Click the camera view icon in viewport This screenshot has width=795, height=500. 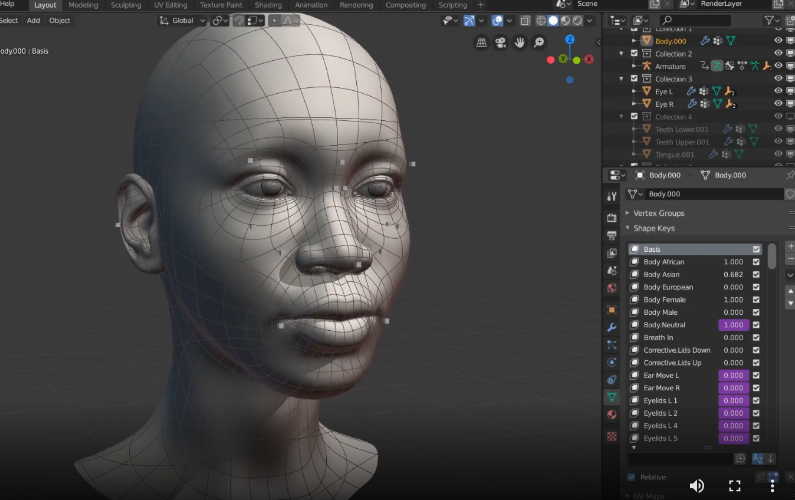tap(499, 42)
